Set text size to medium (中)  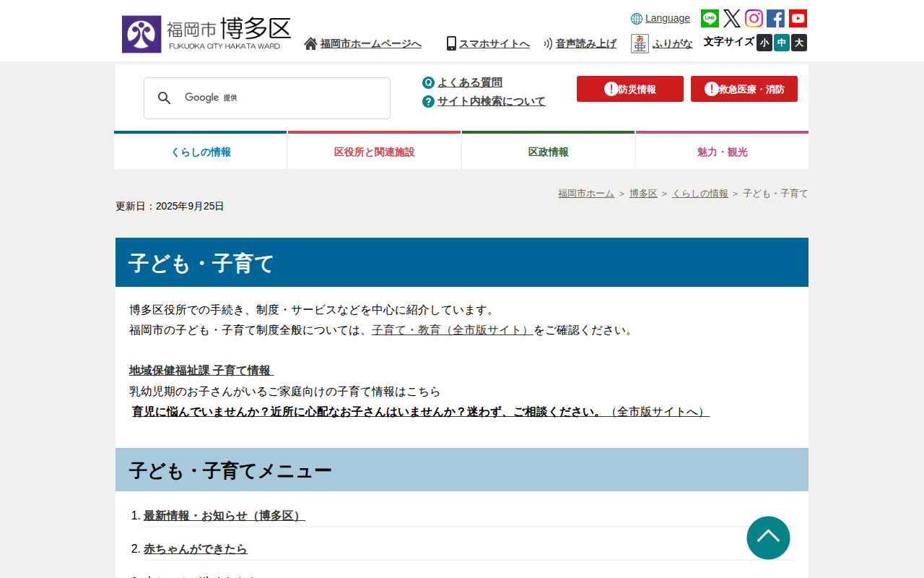pos(782,43)
